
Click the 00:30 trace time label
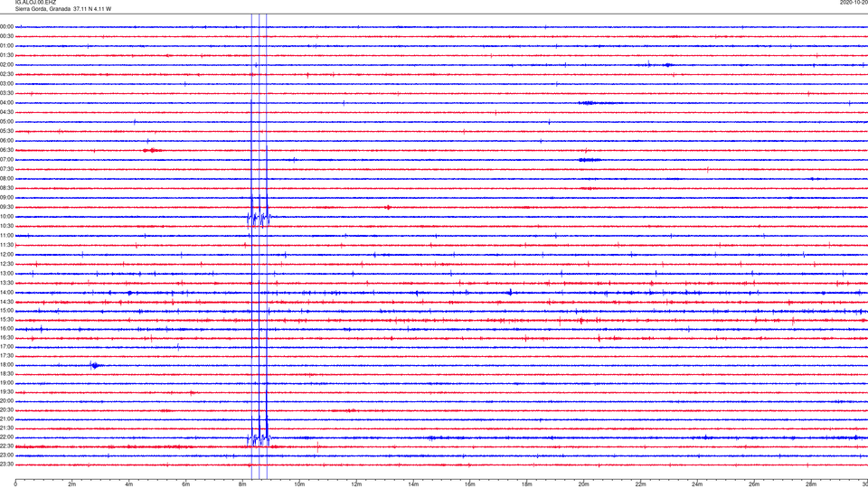coord(6,36)
